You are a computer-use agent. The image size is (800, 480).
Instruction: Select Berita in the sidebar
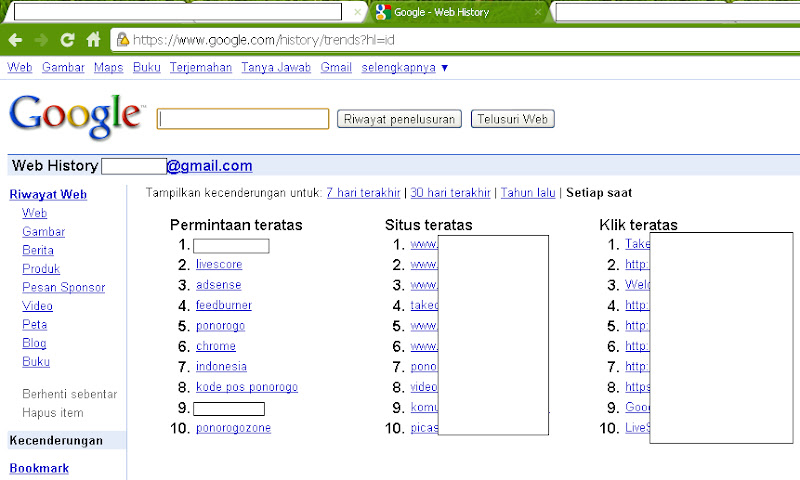click(x=38, y=250)
